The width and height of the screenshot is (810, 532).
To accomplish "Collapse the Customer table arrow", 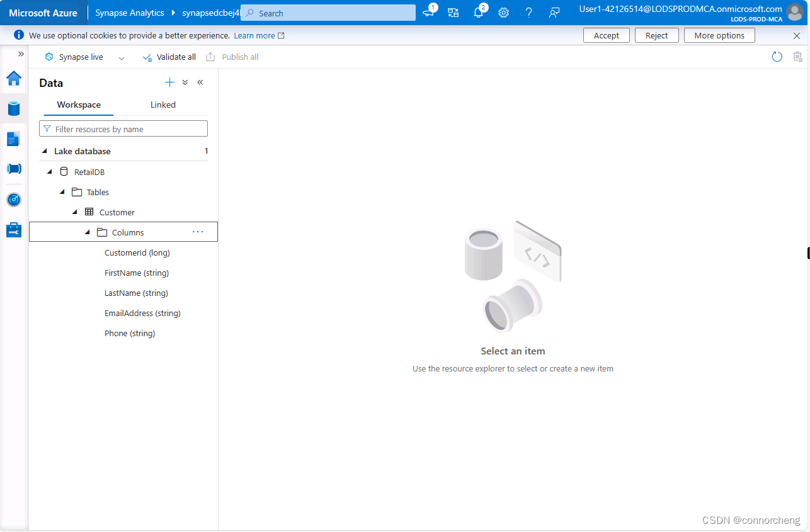I will coord(75,212).
